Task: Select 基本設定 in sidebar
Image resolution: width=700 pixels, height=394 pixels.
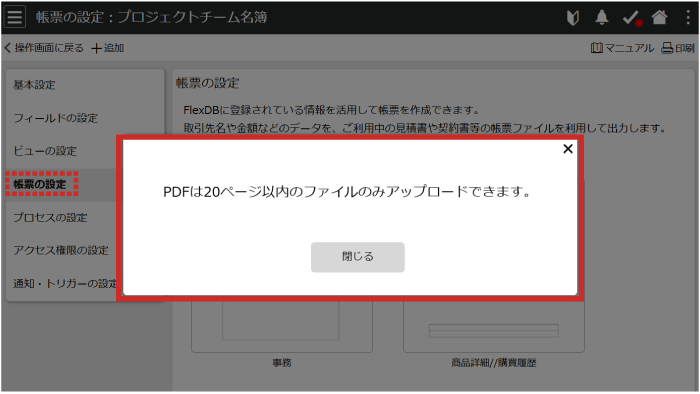Action: (34, 85)
